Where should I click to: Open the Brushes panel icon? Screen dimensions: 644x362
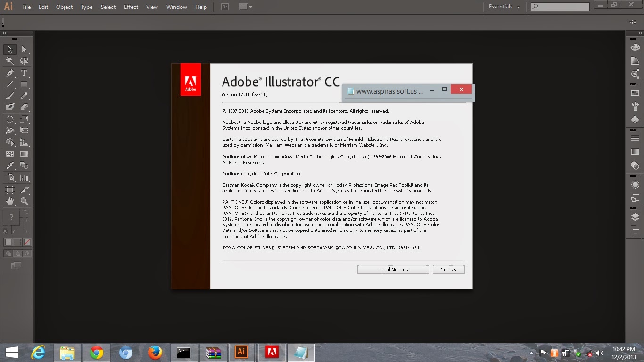point(635,107)
